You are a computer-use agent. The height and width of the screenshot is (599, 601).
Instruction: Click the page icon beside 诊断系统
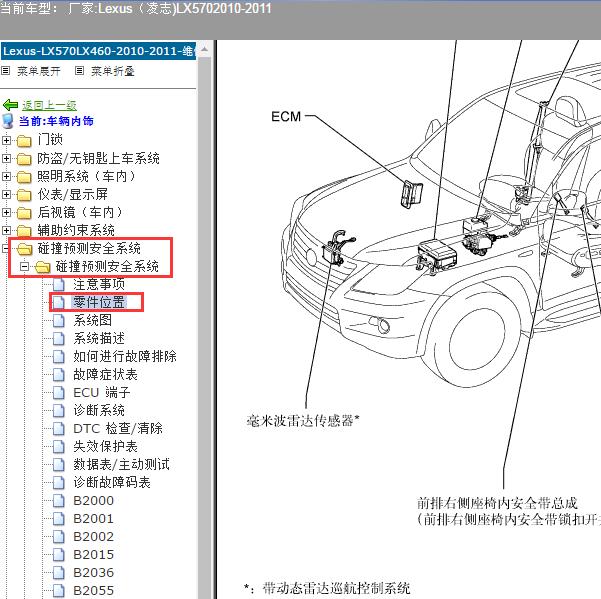(59, 410)
